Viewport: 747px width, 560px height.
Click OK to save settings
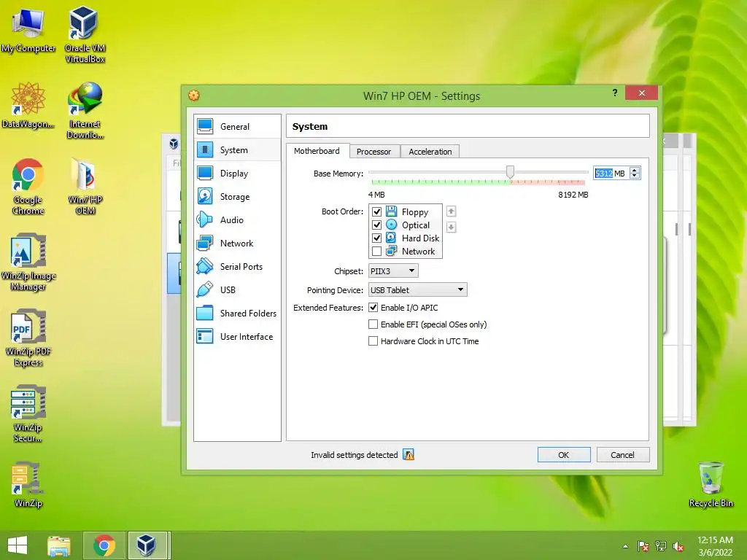point(564,455)
